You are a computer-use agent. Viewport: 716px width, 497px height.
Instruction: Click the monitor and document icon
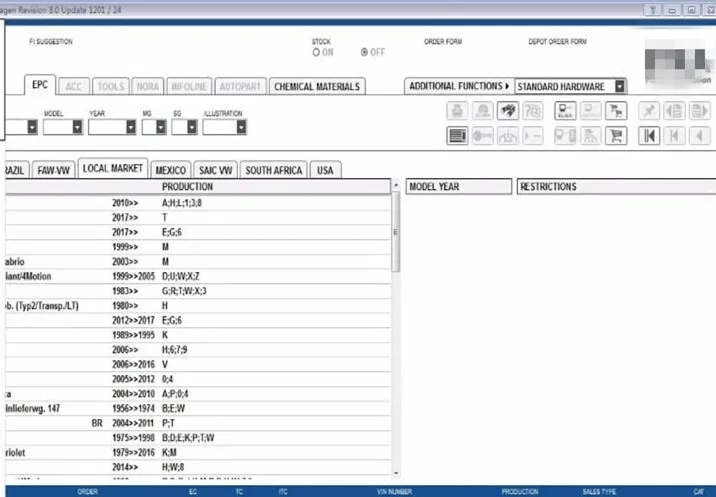(565, 136)
